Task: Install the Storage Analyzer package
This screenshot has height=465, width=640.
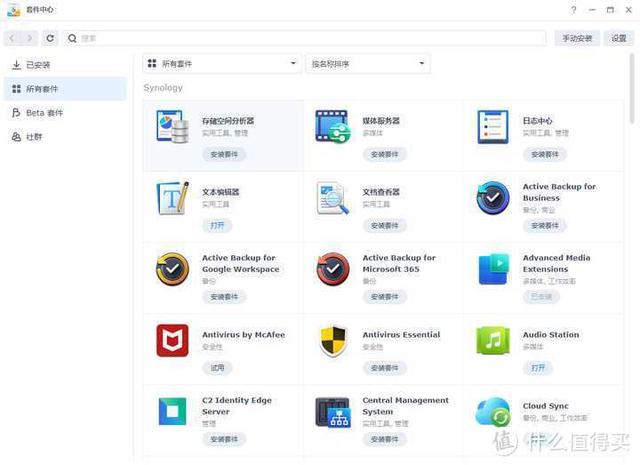Action: click(224, 154)
